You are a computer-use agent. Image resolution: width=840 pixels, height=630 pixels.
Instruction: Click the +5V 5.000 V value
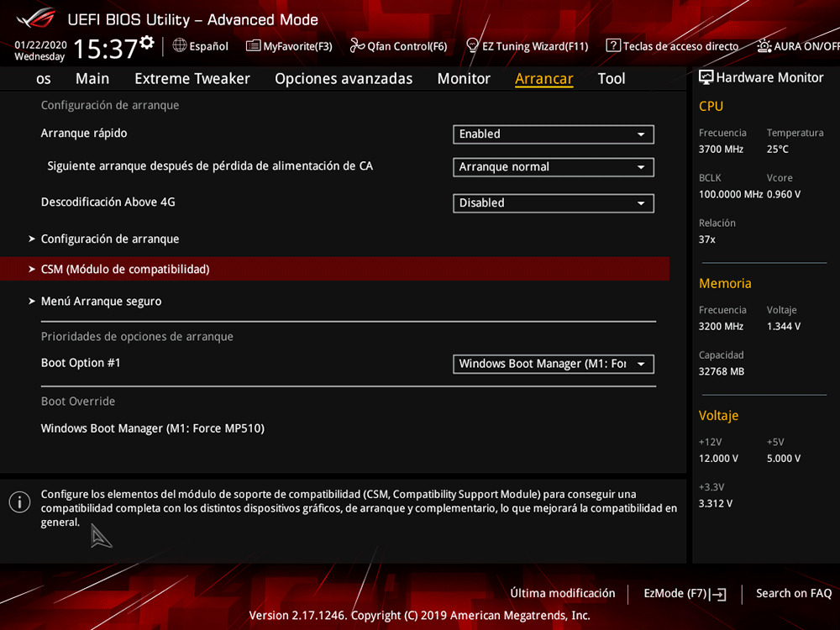coord(784,459)
